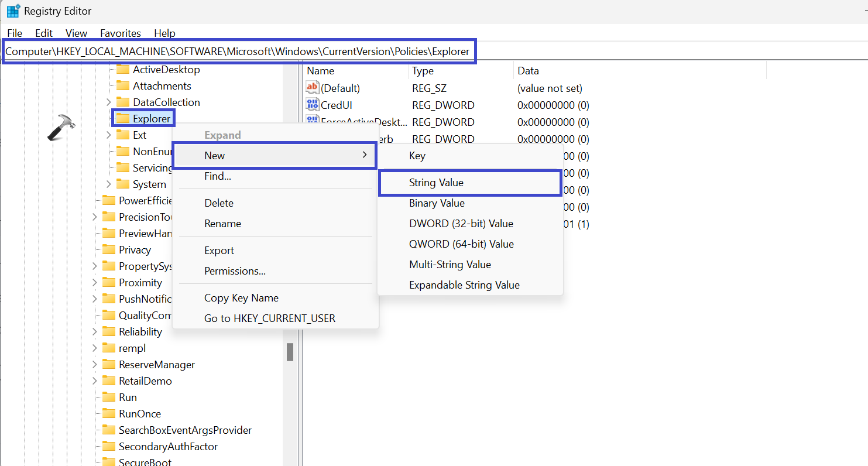This screenshot has height=466, width=868.
Task: Expand the Reliability key arrow
Action: coord(95,332)
